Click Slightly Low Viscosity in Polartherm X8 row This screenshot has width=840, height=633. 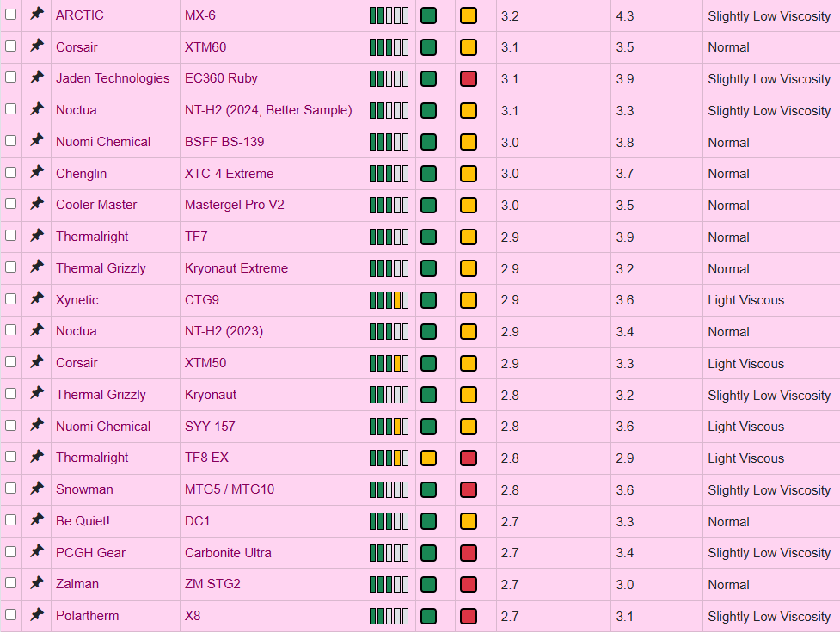click(769, 617)
